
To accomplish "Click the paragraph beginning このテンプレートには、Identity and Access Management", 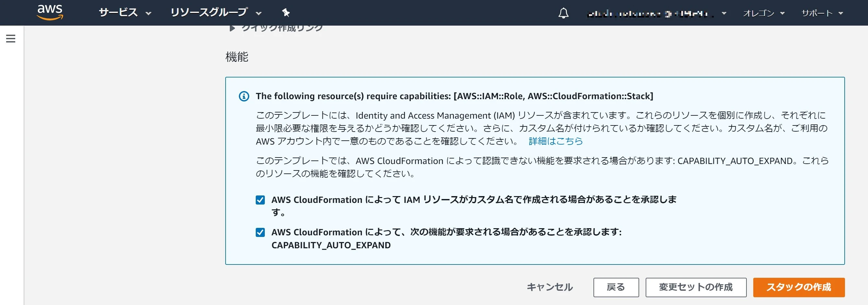I will coord(542,128).
